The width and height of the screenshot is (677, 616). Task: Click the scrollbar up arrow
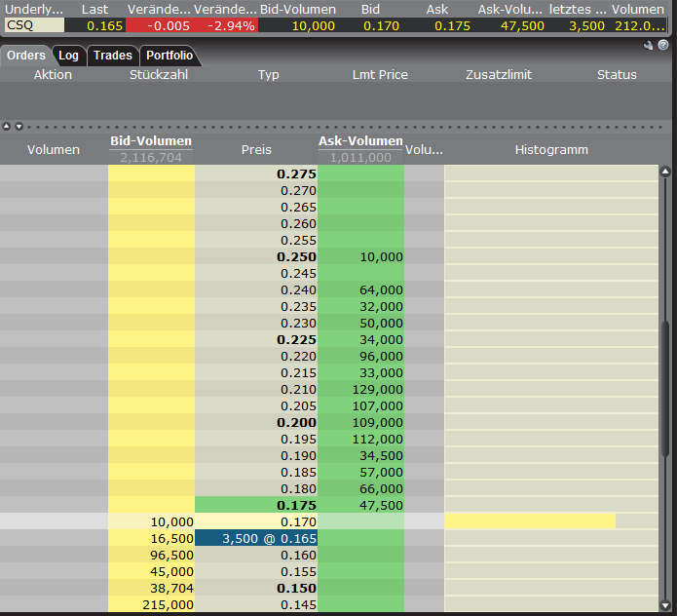coord(665,173)
